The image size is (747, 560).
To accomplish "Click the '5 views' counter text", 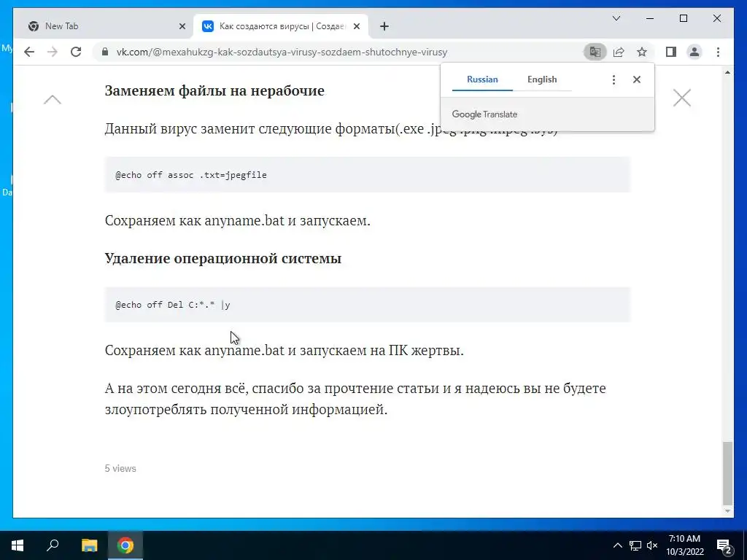I will (x=120, y=469).
